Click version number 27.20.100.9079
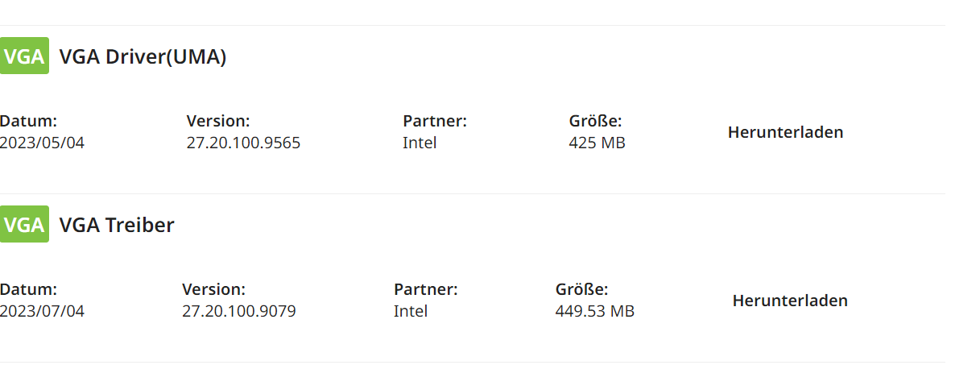Image resolution: width=980 pixels, height=365 pixels. (x=238, y=311)
